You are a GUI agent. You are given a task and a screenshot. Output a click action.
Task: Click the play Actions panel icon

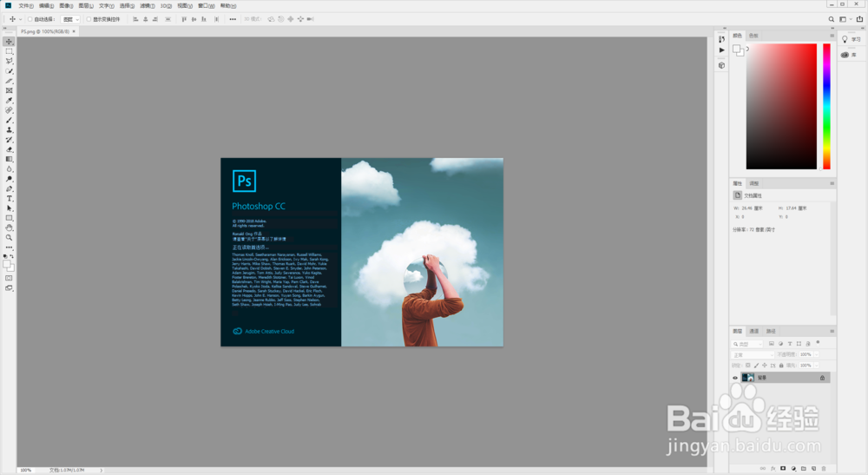click(x=721, y=49)
